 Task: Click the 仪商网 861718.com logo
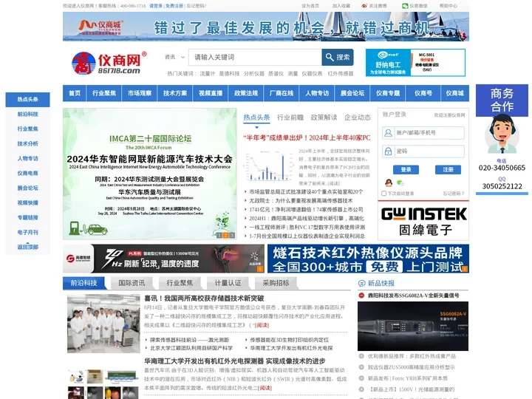109,63
